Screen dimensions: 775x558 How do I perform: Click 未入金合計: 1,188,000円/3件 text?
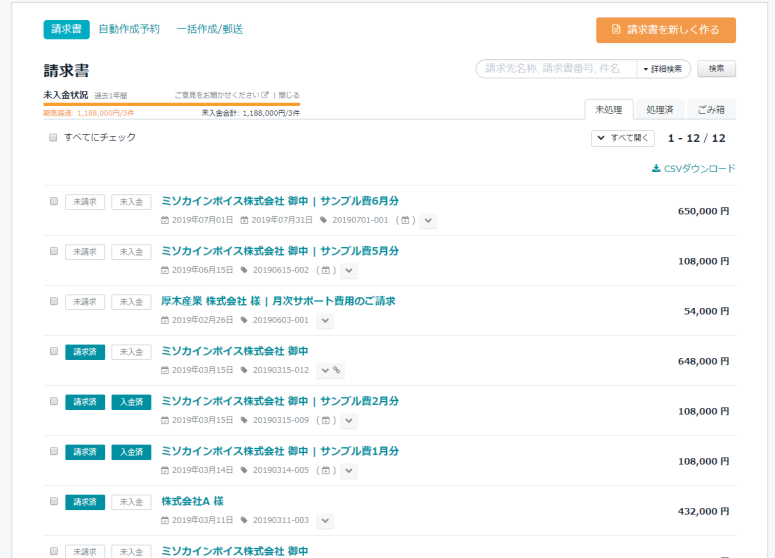coord(251,113)
